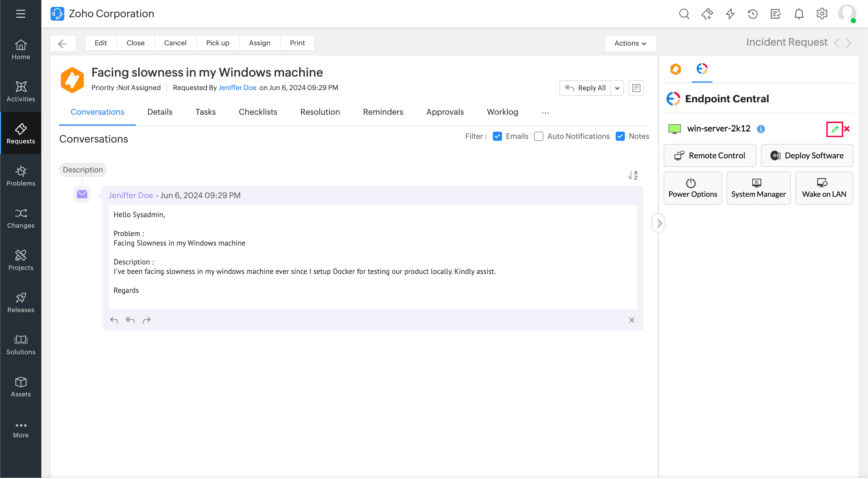Viewport: 868px width, 479px height.
Task: Open the Worklog tab
Action: [x=502, y=112]
